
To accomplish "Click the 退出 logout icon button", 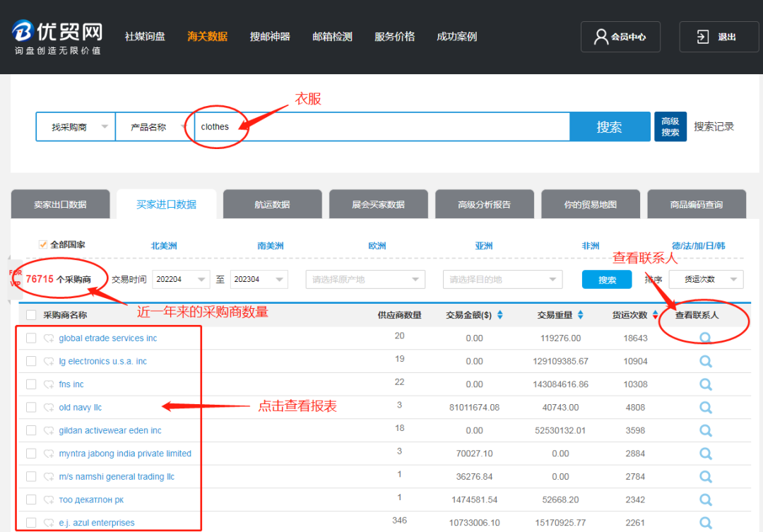I will pyautogui.click(x=718, y=37).
